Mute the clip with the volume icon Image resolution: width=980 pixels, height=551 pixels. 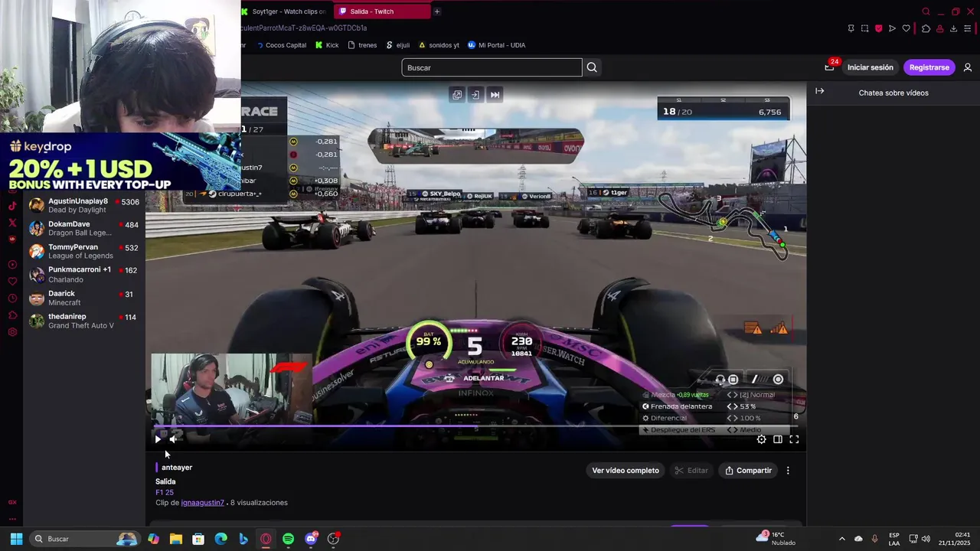pos(173,439)
